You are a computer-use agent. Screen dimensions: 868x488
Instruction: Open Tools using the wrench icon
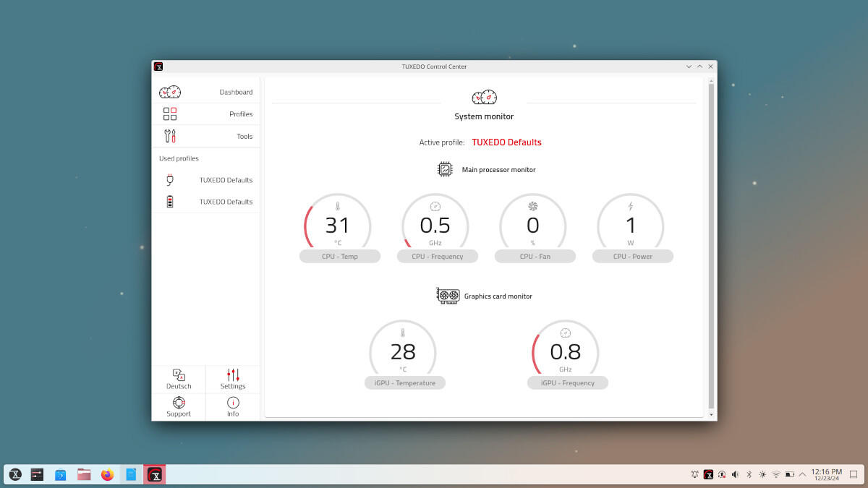pos(169,136)
